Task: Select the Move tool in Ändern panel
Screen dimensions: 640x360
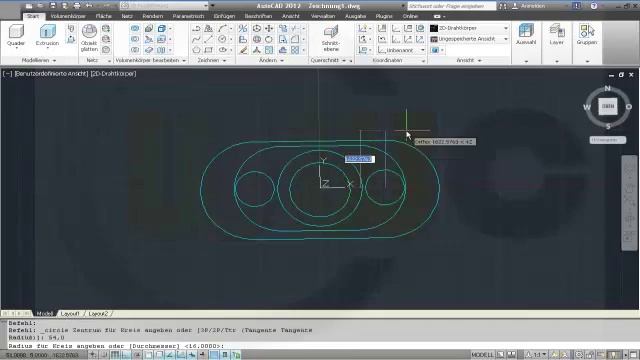Action: click(x=269, y=29)
